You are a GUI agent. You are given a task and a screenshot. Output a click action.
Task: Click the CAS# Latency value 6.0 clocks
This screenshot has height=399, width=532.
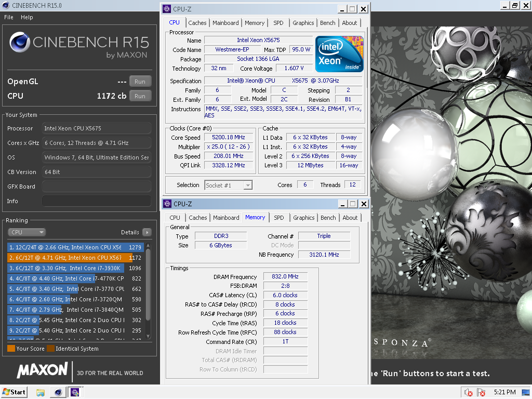[x=285, y=295]
